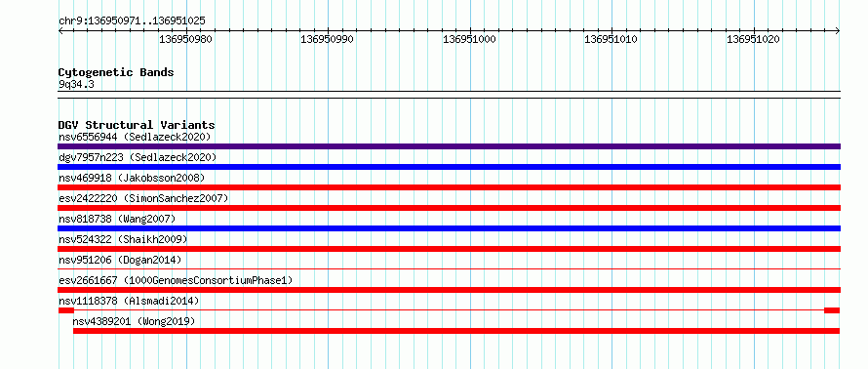Select red bar under esv2422220 label
868x369 pixels.
(449, 208)
